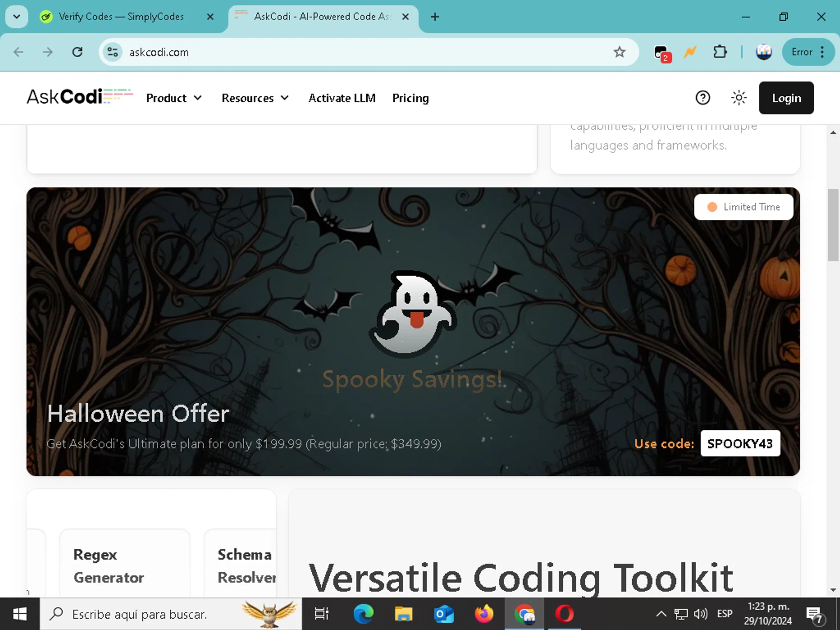Click the volume speaker tray icon

(x=701, y=614)
